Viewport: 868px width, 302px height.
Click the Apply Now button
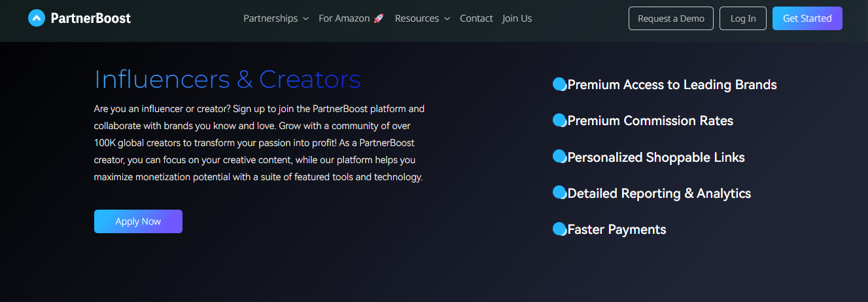(138, 221)
